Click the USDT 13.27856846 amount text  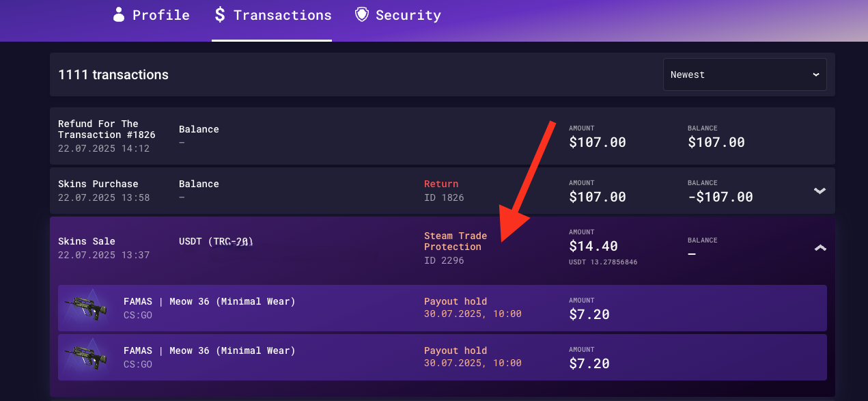click(x=603, y=262)
